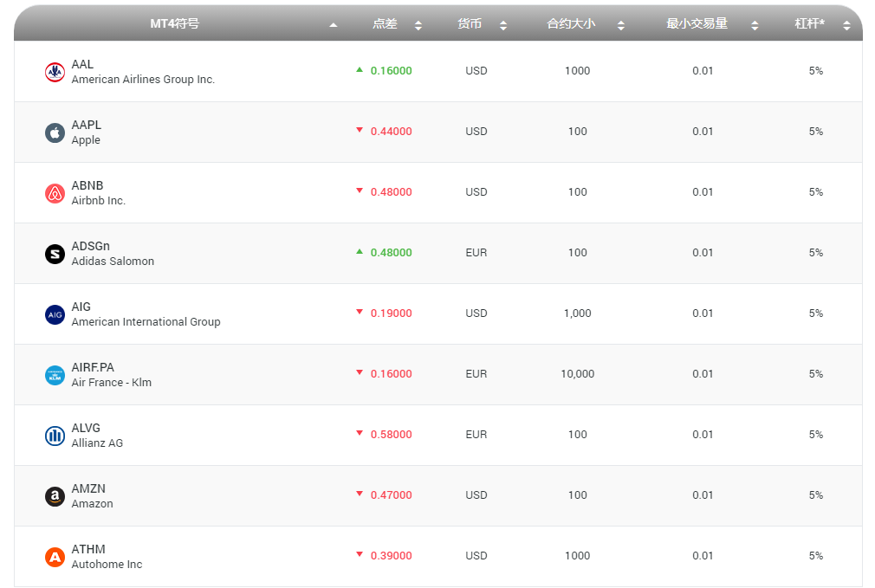The height and width of the screenshot is (588, 875).
Task: Click the sort arrows next to 货币
Action: [x=502, y=25]
